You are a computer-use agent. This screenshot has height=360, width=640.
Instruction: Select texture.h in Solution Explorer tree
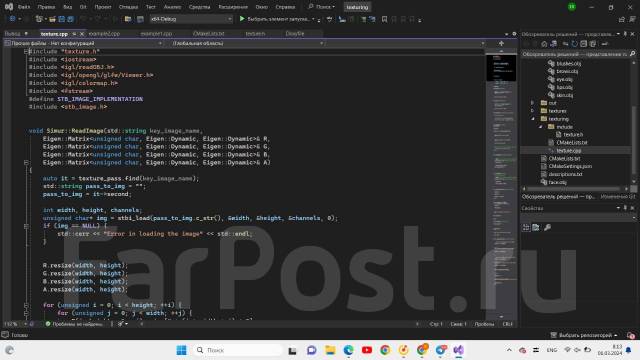coord(573,134)
